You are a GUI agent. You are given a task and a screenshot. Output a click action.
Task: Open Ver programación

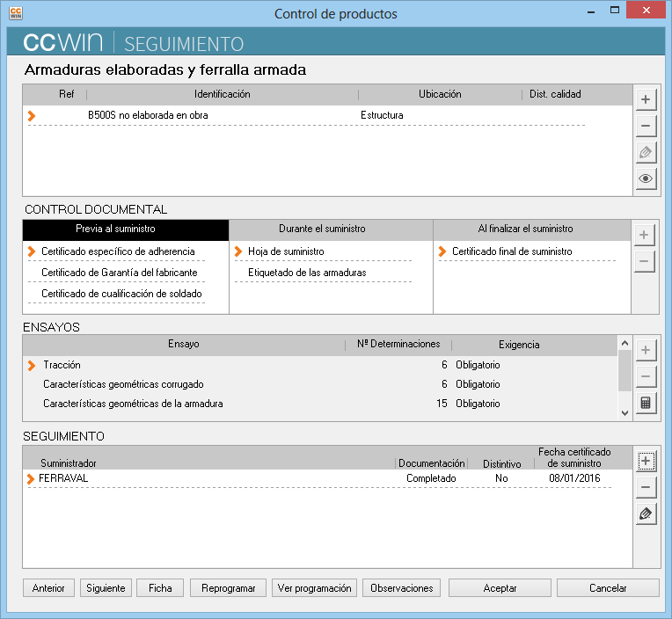coord(315,588)
